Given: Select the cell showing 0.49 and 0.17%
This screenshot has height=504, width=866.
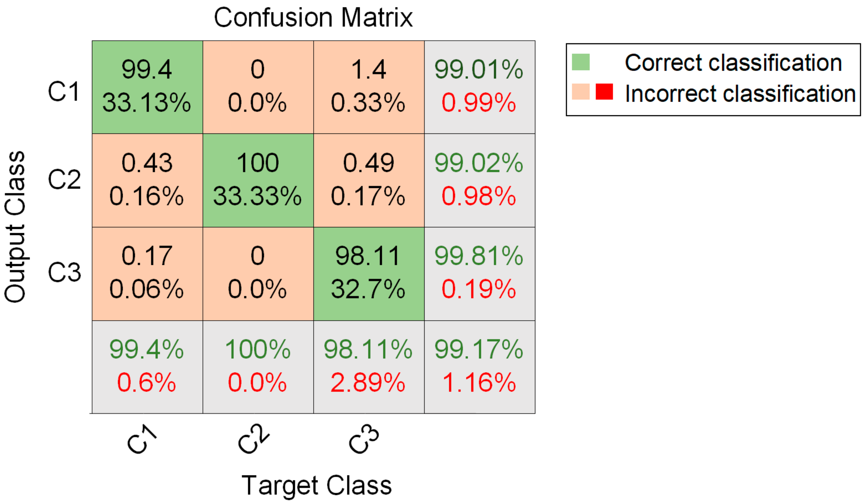Looking at the screenshot, I should (369, 180).
